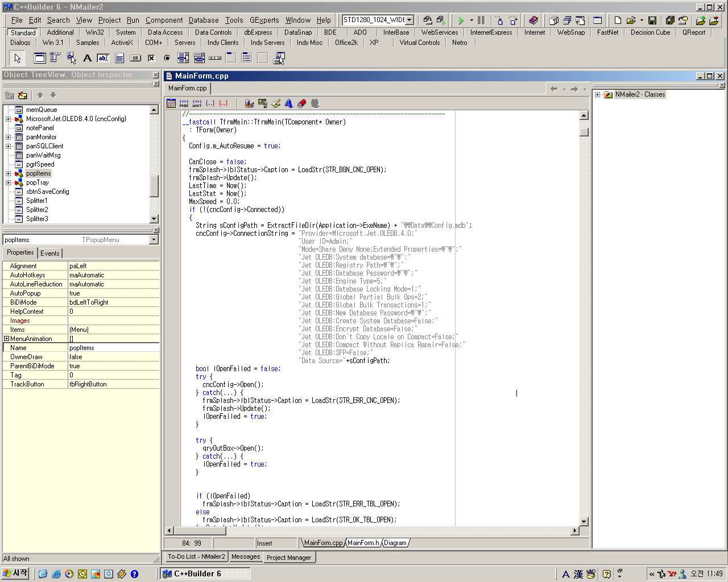Expand the NMailer2 - Classes tree node
Viewport: 728px width, 582px height.
click(x=598, y=95)
